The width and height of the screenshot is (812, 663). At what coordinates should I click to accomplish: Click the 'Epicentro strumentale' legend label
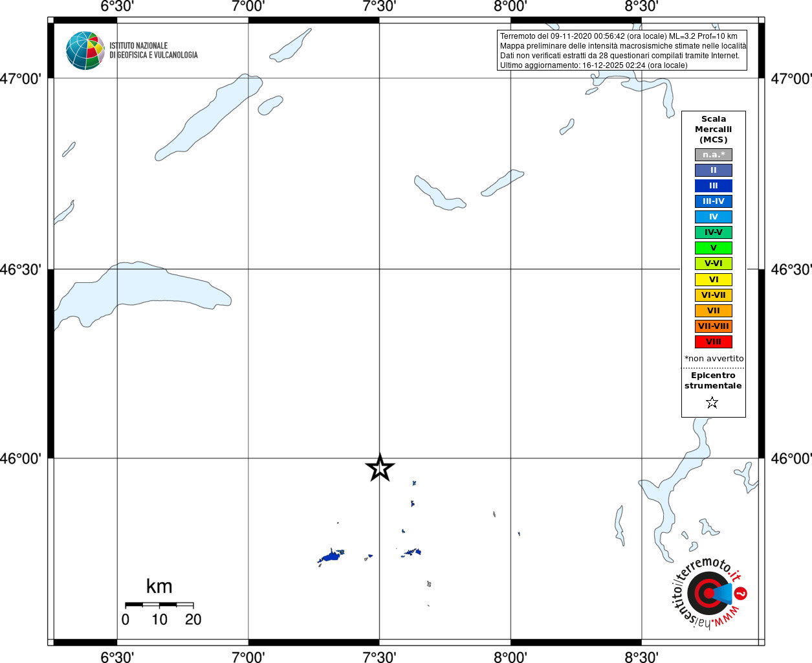point(713,381)
